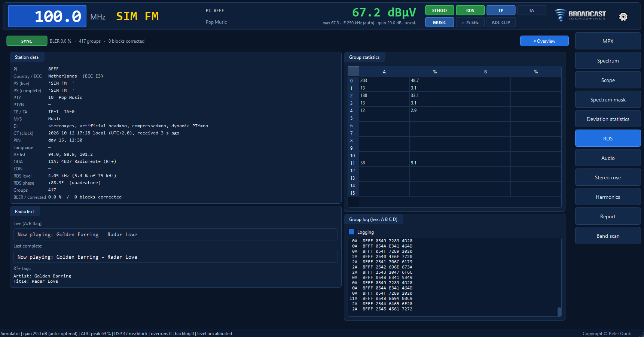The width and height of the screenshot is (644, 337).
Task: Click the PIN value day 15, 12:30
Action: [x=65, y=140]
